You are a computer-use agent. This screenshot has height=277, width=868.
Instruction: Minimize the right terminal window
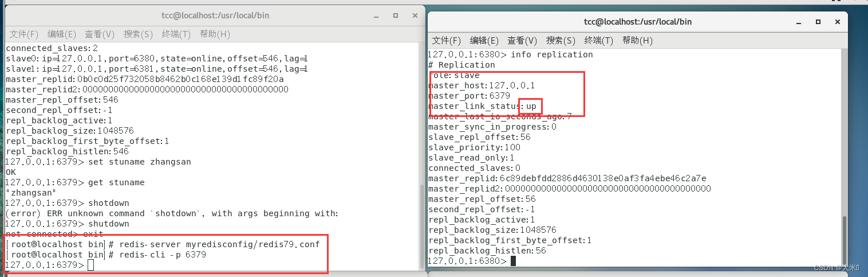tap(798, 22)
